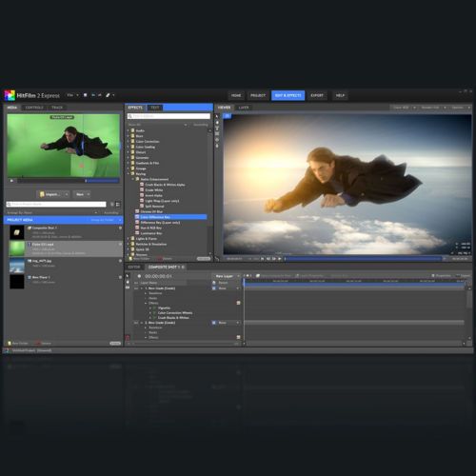This screenshot has height=476, width=476.
Task: Click the media preview scrub bar
Action: 68,181
